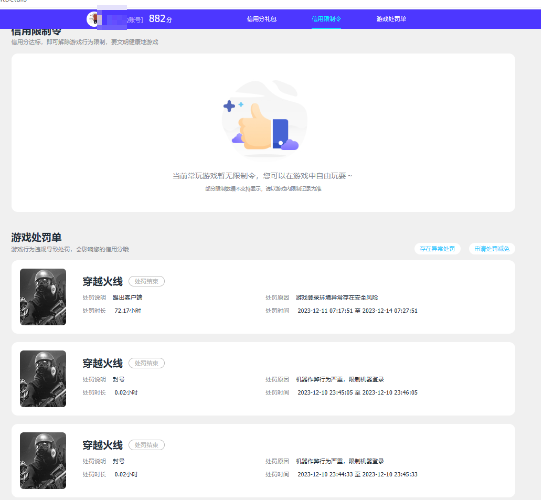
Task: Click the 穿越火线 title of the 23:44:33 record
Action: (x=102, y=445)
